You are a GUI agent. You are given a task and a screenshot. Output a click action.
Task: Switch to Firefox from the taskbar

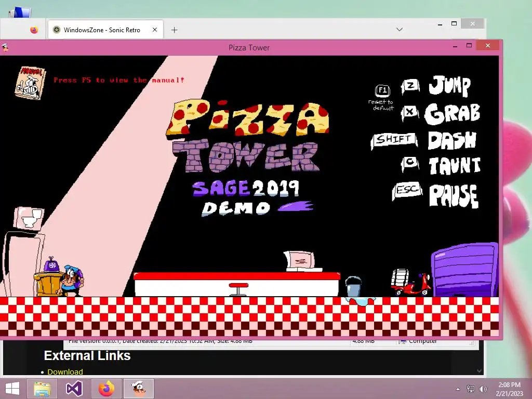[x=106, y=389]
